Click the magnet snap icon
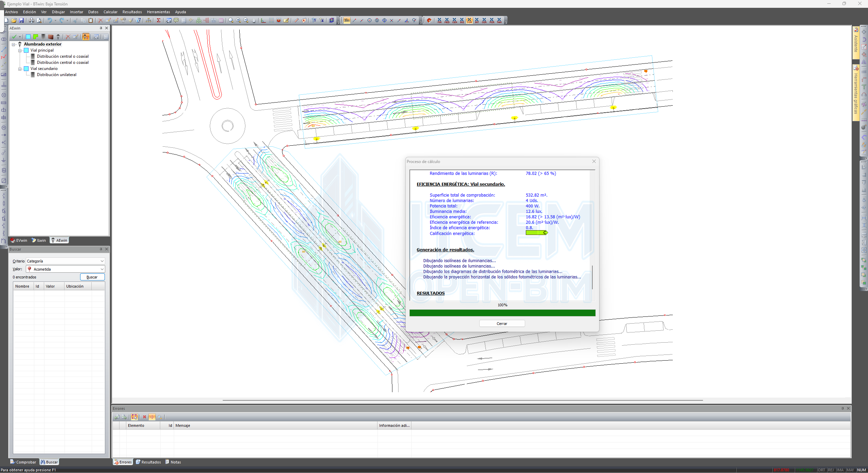 point(429,20)
